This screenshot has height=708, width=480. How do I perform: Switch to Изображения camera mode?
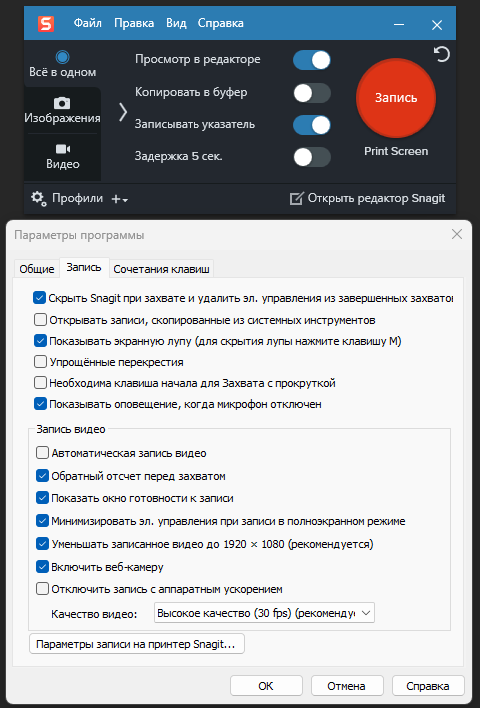[62, 110]
